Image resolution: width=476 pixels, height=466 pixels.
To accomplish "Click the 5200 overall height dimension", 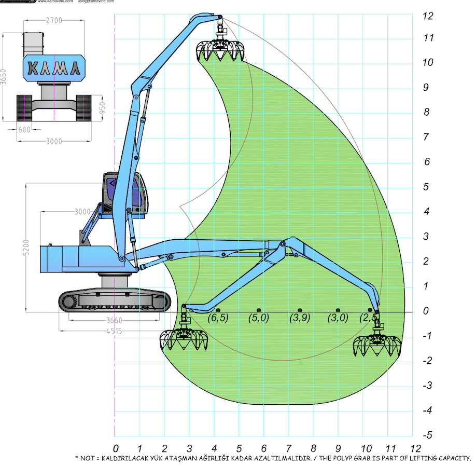I will (26, 248).
